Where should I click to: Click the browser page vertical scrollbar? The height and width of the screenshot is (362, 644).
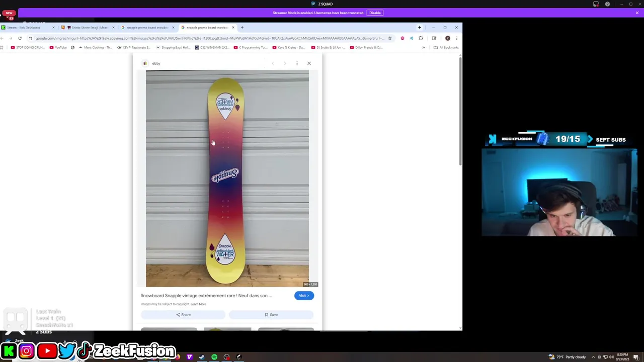[x=460, y=111]
